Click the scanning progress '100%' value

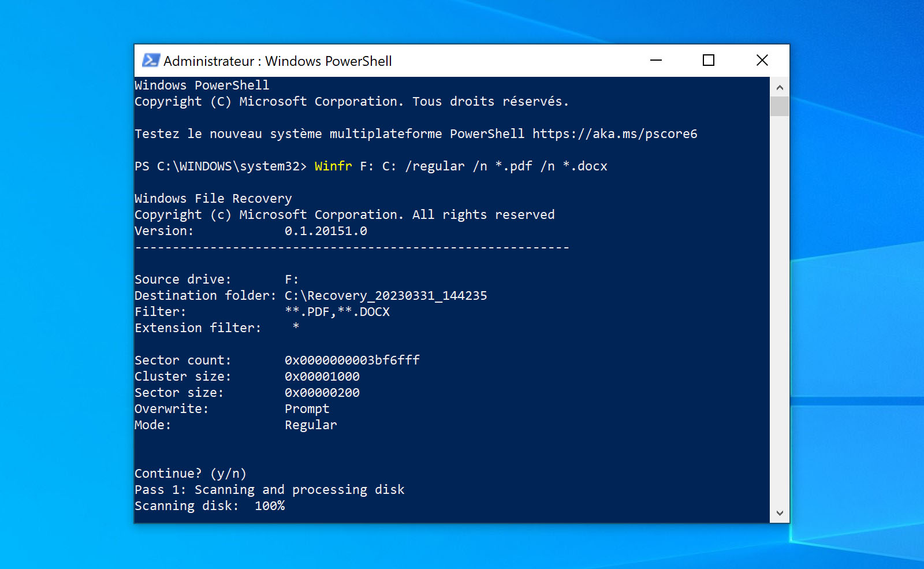[x=270, y=506]
